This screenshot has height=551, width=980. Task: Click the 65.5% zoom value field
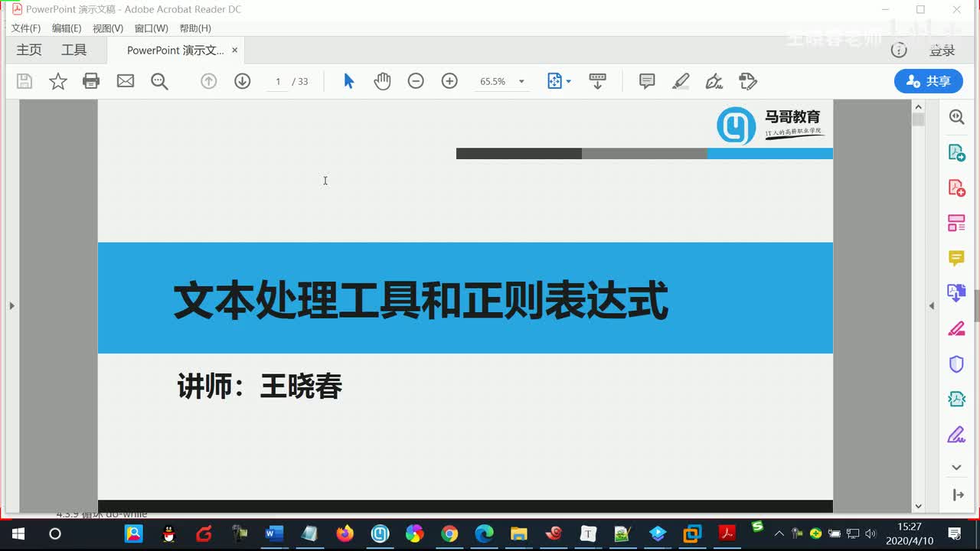[x=492, y=81]
